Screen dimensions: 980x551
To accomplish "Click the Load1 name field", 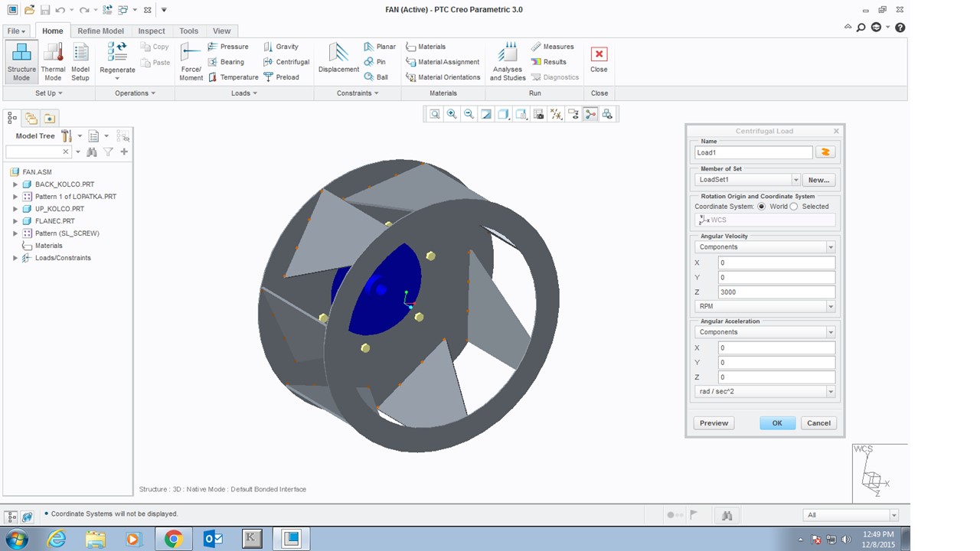I will click(x=753, y=152).
